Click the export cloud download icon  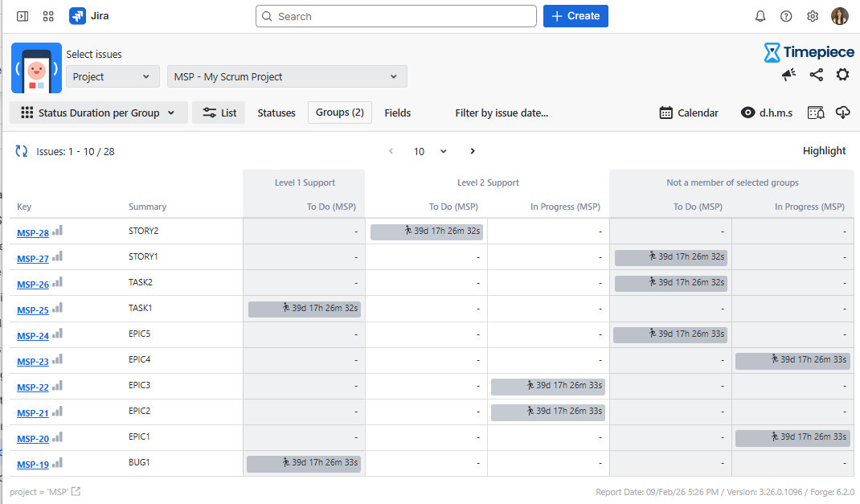(x=842, y=113)
